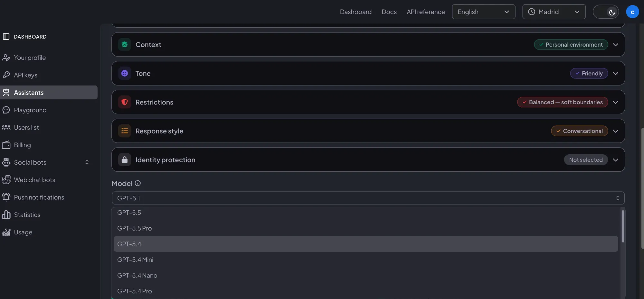Select GPT-5.5 Pro from model list
This screenshot has width=644, height=299.
(x=366, y=228)
